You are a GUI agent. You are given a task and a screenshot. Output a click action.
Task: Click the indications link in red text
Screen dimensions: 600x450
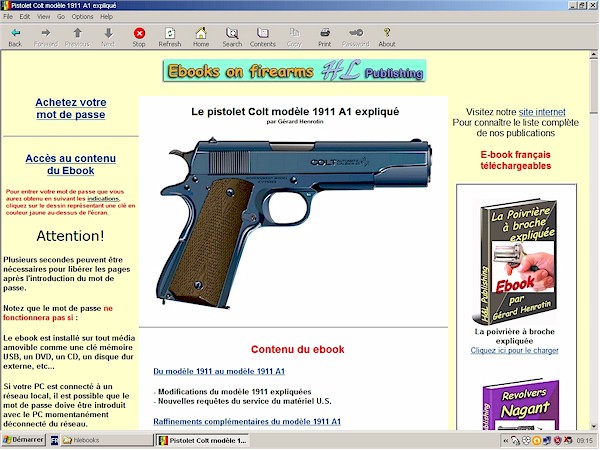[103, 199]
